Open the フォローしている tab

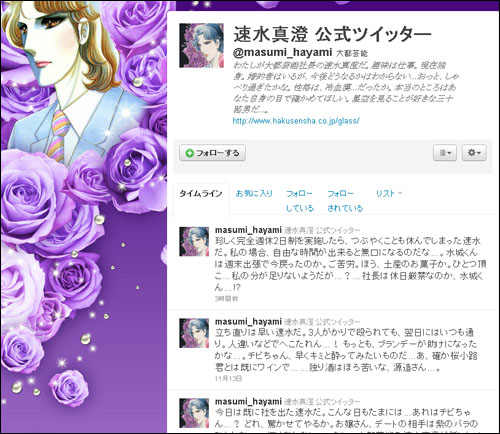click(x=300, y=201)
